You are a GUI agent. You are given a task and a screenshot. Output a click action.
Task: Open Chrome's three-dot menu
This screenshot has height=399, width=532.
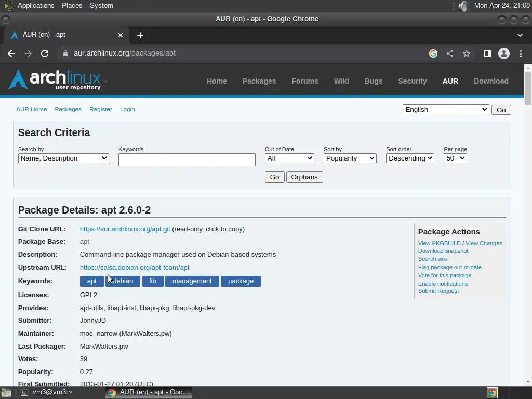521,54
